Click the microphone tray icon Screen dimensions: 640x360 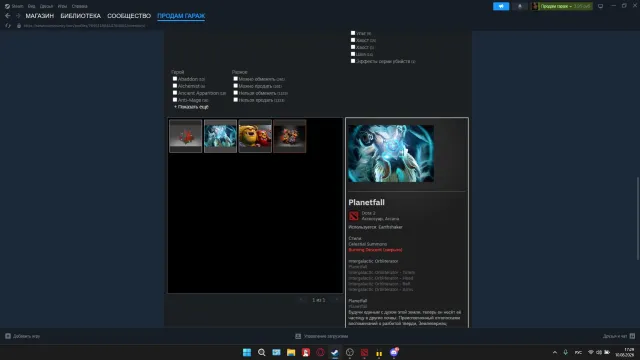565,352
